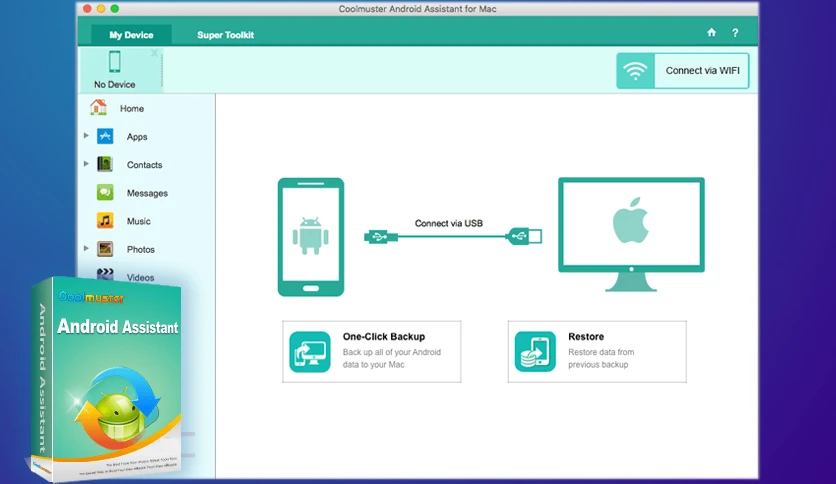The height and width of the screenshot is (484, 836).
Task: Click the Apple monitor illustration
Action: (631, 235)
